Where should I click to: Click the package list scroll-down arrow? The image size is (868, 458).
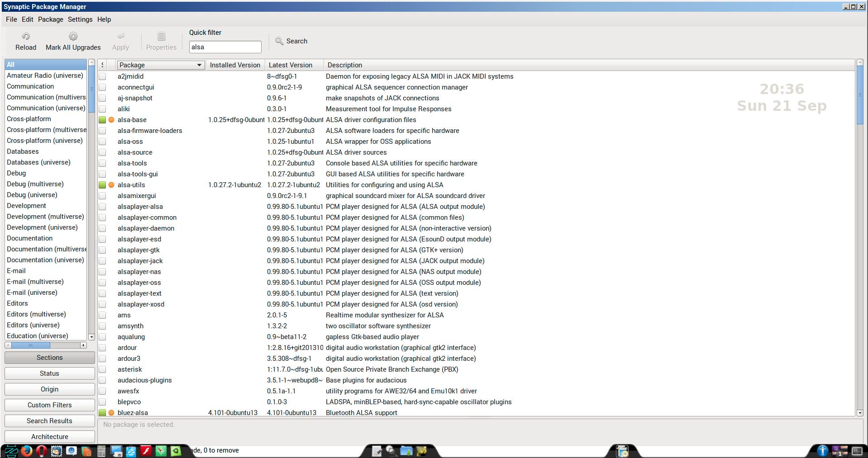[x=860, y=413]
